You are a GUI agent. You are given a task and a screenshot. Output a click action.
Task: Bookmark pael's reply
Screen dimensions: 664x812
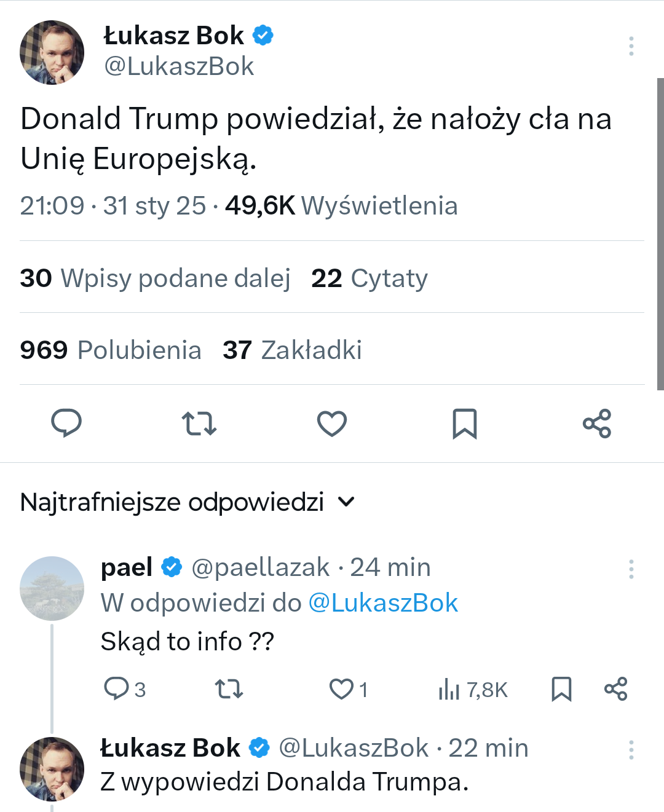(561, 689)
